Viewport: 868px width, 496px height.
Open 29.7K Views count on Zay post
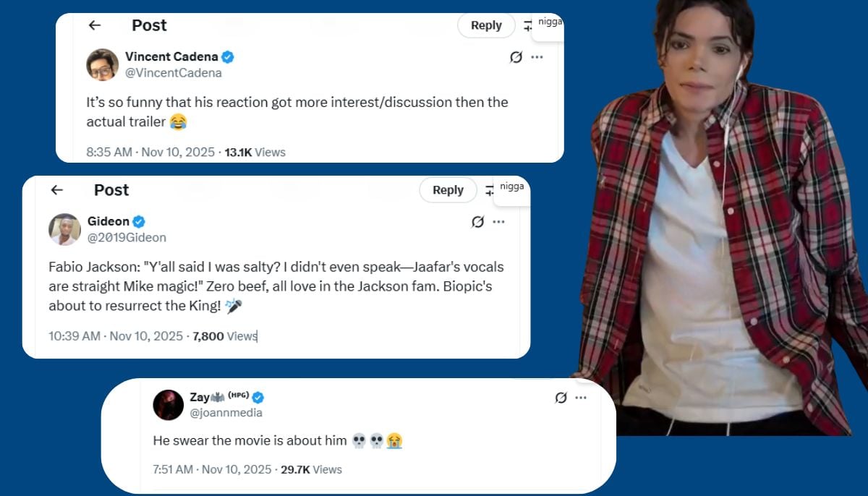coord(311,469)
